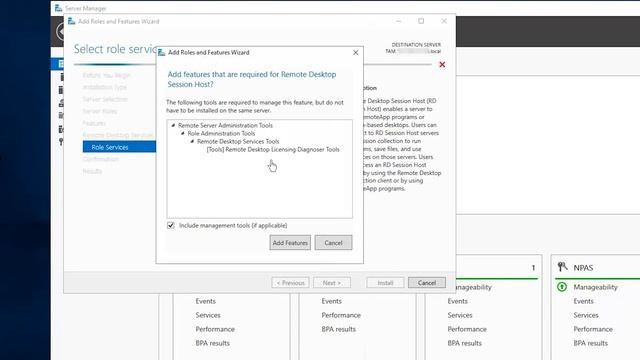Select Confirmation wizard step
The image size is (640, 360).
(100, 159)
